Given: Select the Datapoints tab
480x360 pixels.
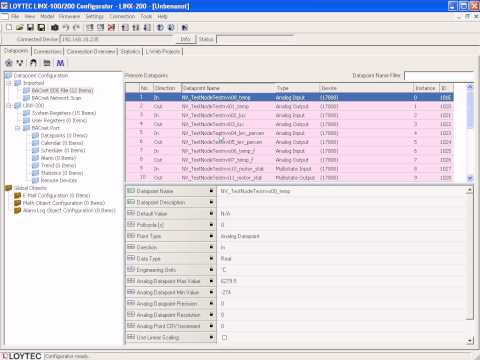Looking at the screenshot, I should click(16, 51).
